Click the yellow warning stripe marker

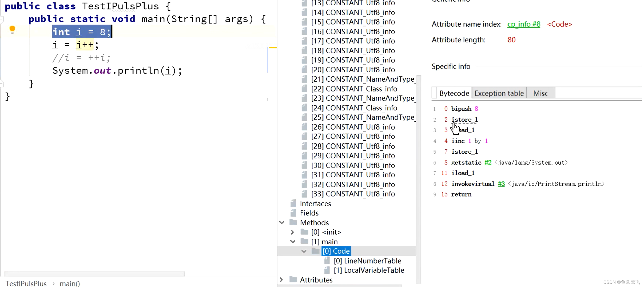point(273,47)
